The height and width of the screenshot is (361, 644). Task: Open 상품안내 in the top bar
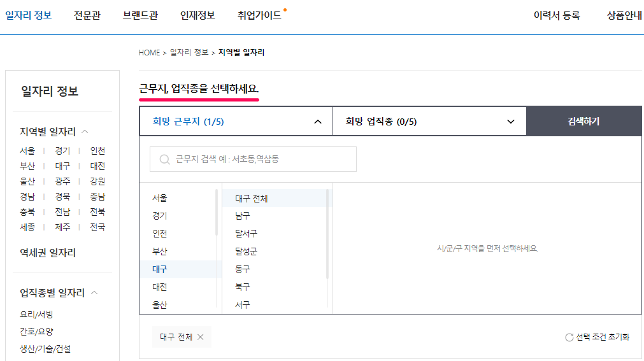624,15
